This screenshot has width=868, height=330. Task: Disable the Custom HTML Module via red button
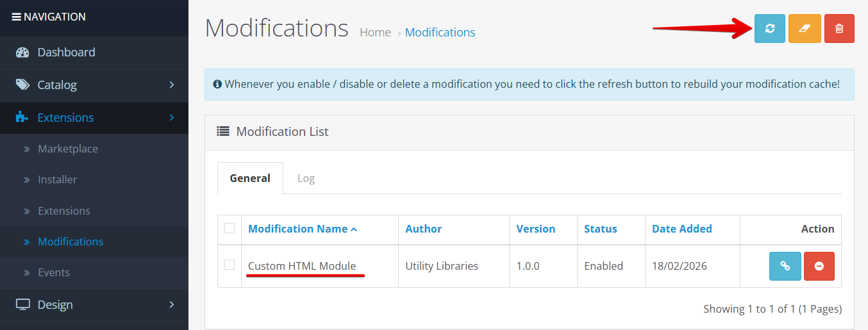819,266
